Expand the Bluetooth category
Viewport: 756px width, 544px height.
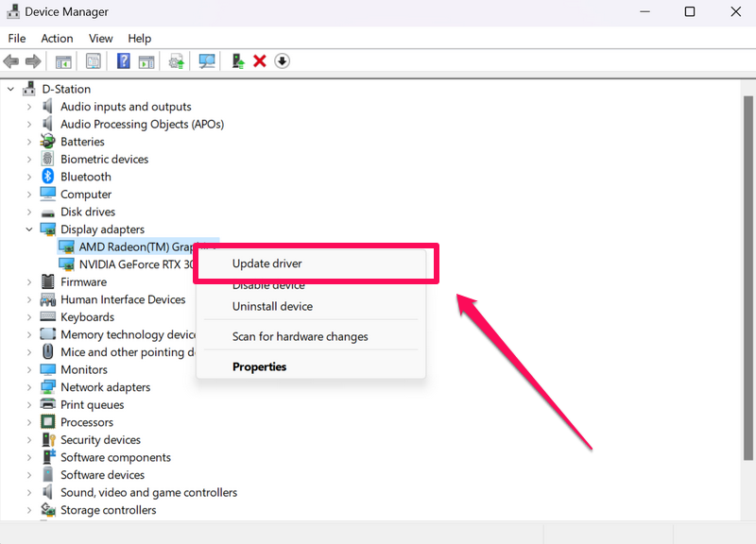[29, 177]
